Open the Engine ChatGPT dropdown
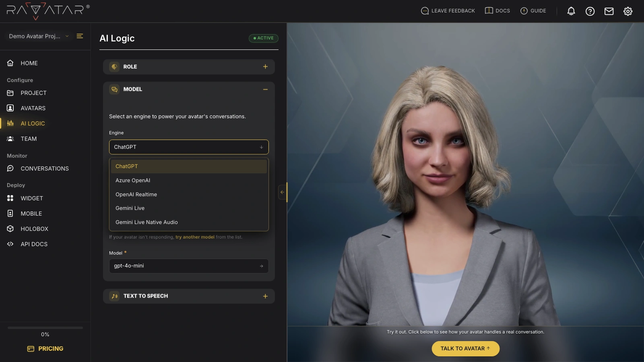The width and height of the screenshot is (644, 362). 189,147
